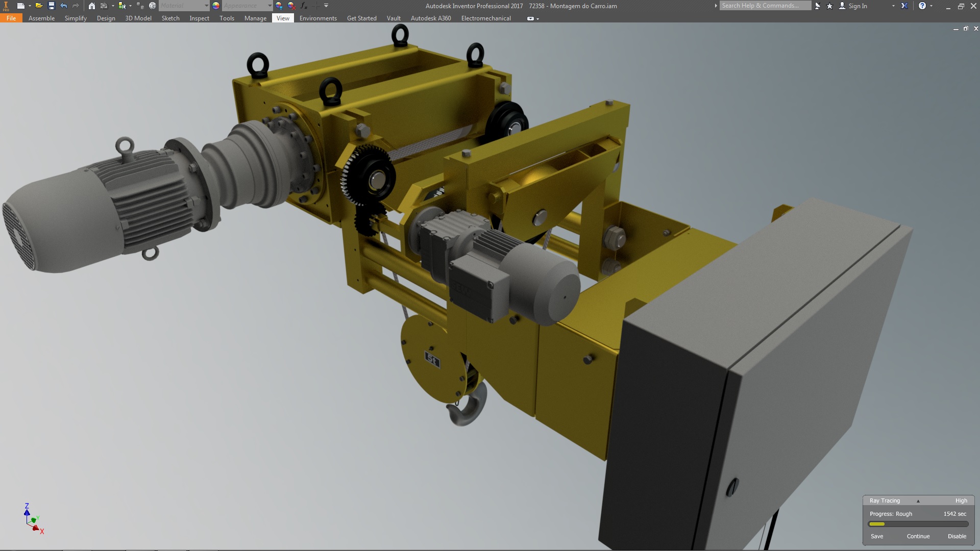This screenshot has height=551, width=980.
Task: Expand the Customize Quick Access Toolbar arrow
Action: [326, 6]
